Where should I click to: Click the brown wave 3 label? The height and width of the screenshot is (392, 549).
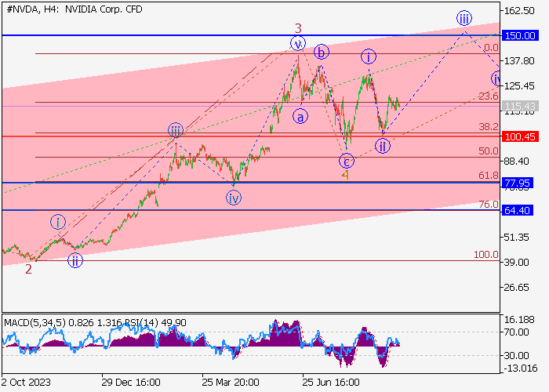coord(298,28)
